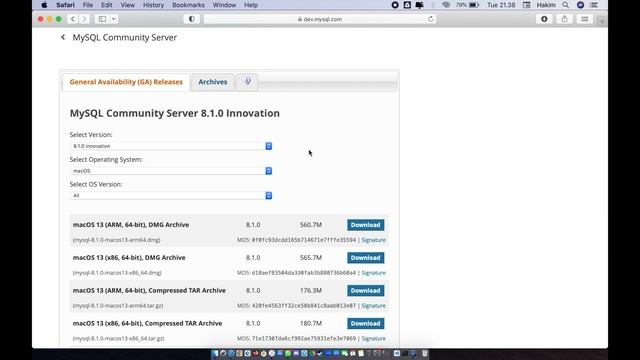
Task: Open the Select Version dropdown
Action: (171, 146)
